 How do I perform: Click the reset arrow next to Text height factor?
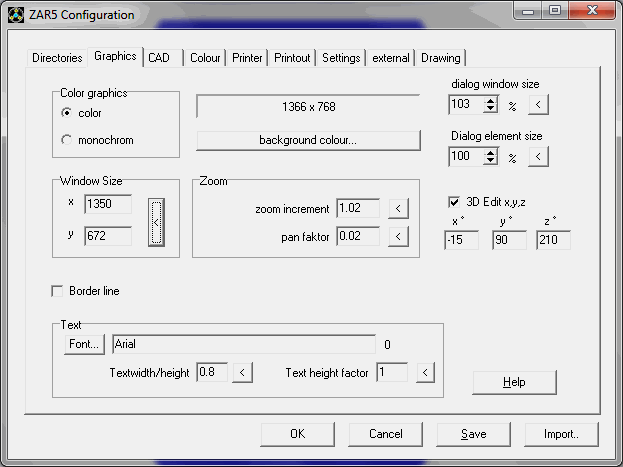425,373
